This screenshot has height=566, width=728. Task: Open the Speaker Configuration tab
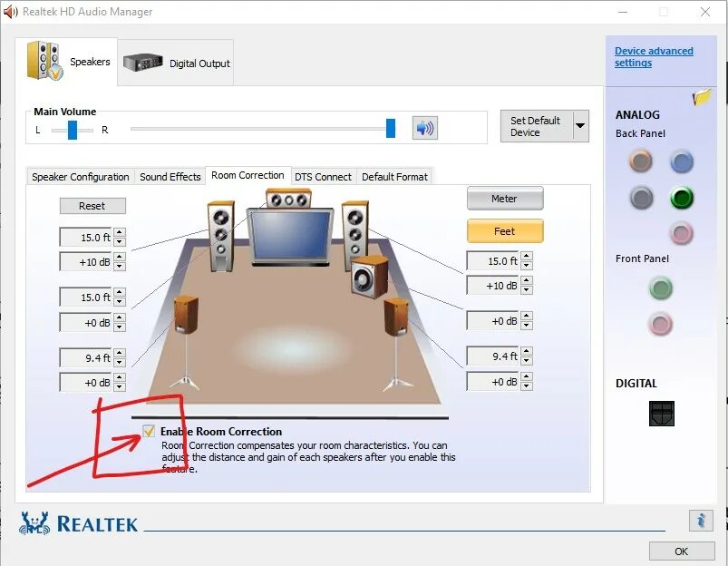pyautogui.click(x=81, y=177)
